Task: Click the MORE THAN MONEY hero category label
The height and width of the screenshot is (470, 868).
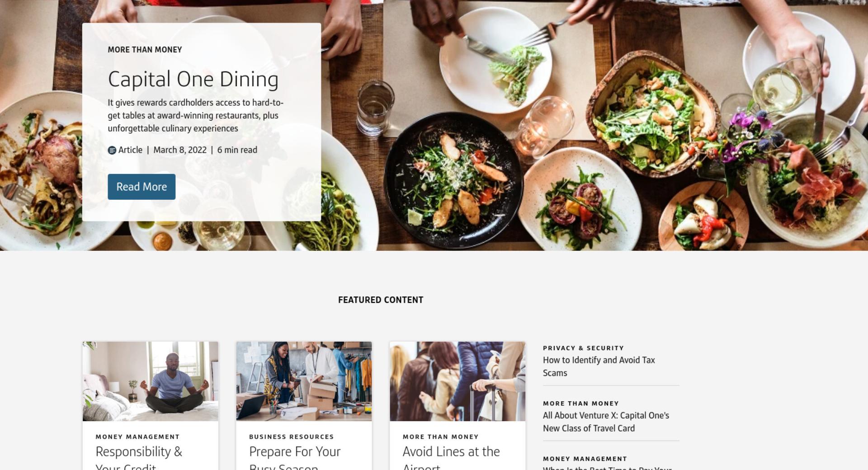Action: pyautogui.click(x=145, y=50)
